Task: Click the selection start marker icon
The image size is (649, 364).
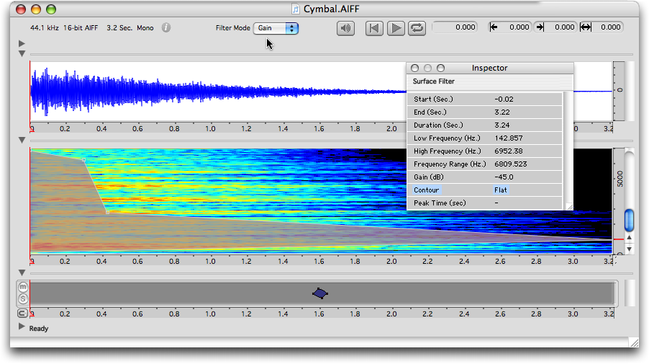Action: (493, 27)
